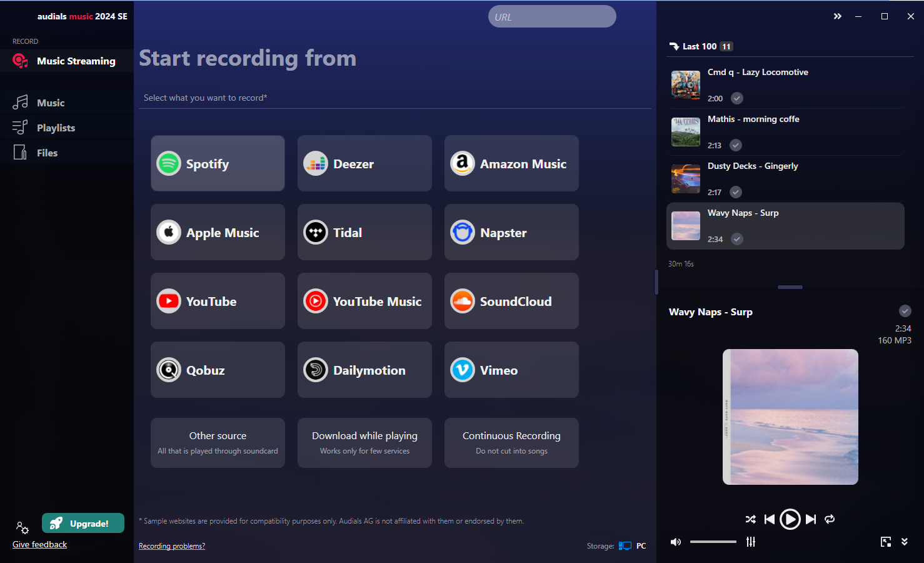Click the Music Streaming record icon

coord(20,61)
